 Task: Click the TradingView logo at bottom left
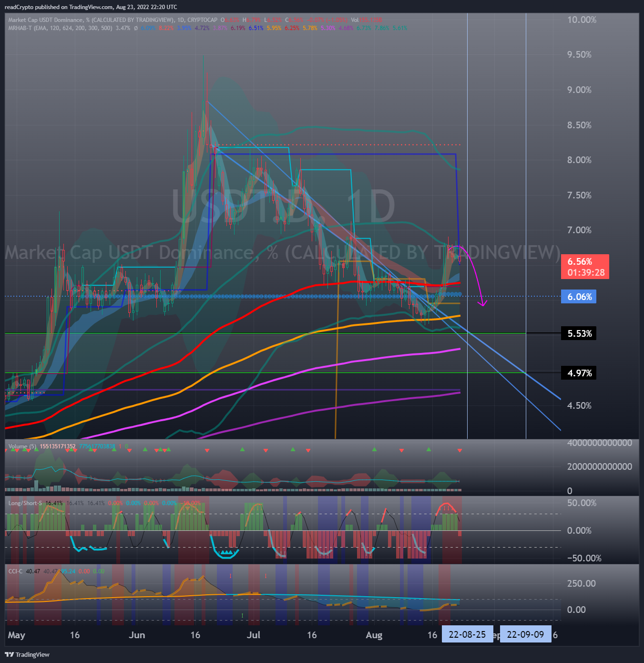coord(27,654)
